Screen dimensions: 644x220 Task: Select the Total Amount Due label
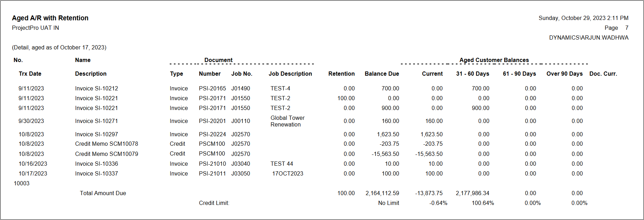click(x=103, y=193)
